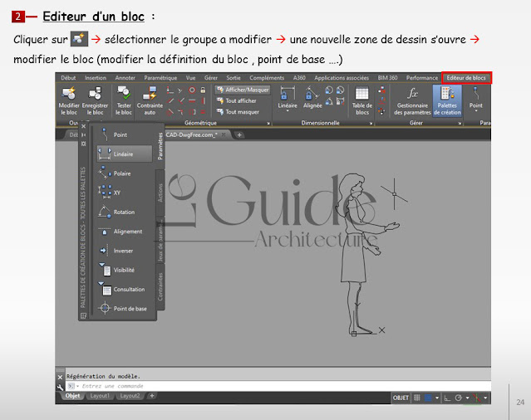Close the command line with the X

(60, 377)
